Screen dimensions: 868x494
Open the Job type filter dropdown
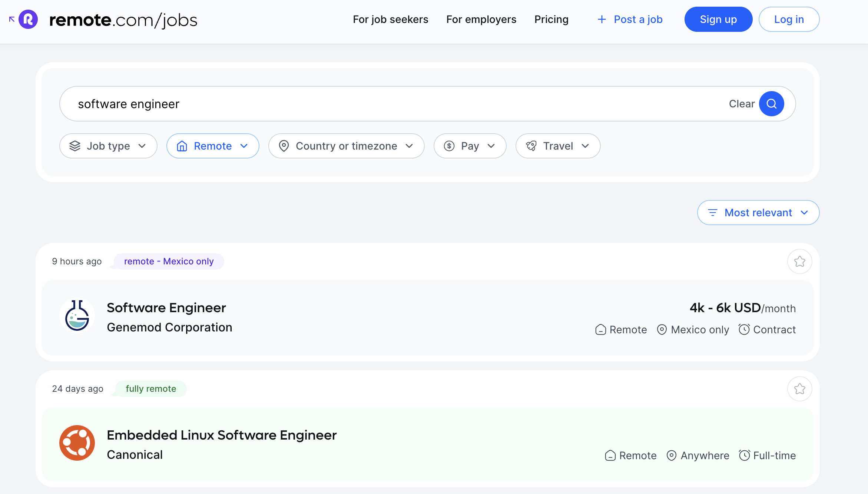[108, 146]
